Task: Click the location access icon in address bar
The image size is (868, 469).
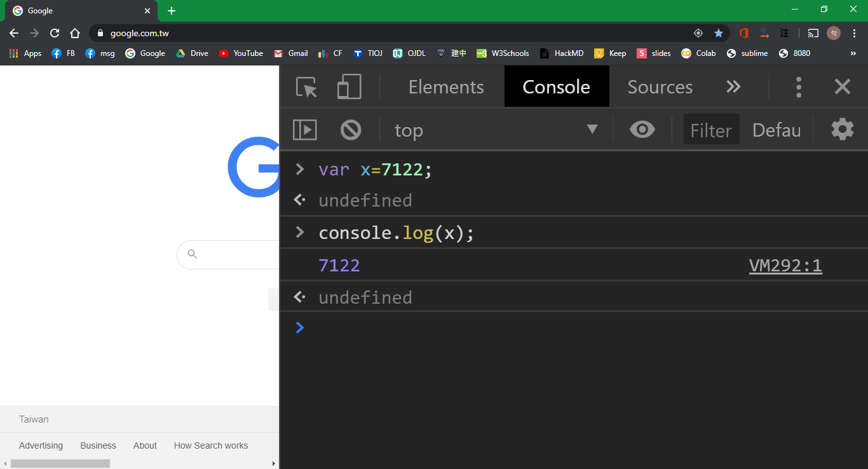Action: pos(698,33)
